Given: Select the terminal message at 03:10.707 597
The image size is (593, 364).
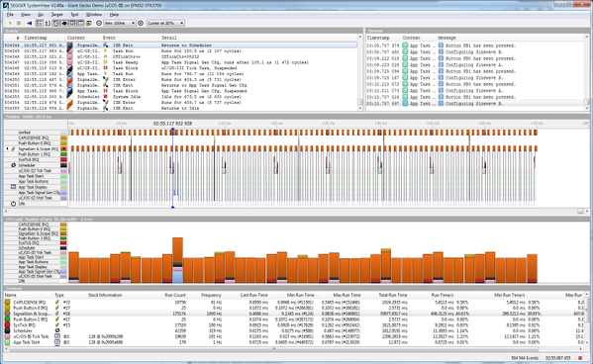Looking at the screenshot, I should [475, 104].
